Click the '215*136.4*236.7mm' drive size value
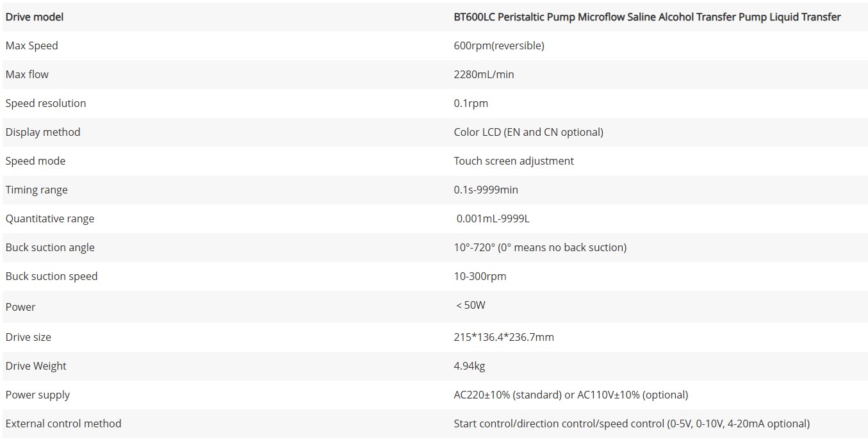The height and width of the screenshot is (444, 868). point(504,338)
